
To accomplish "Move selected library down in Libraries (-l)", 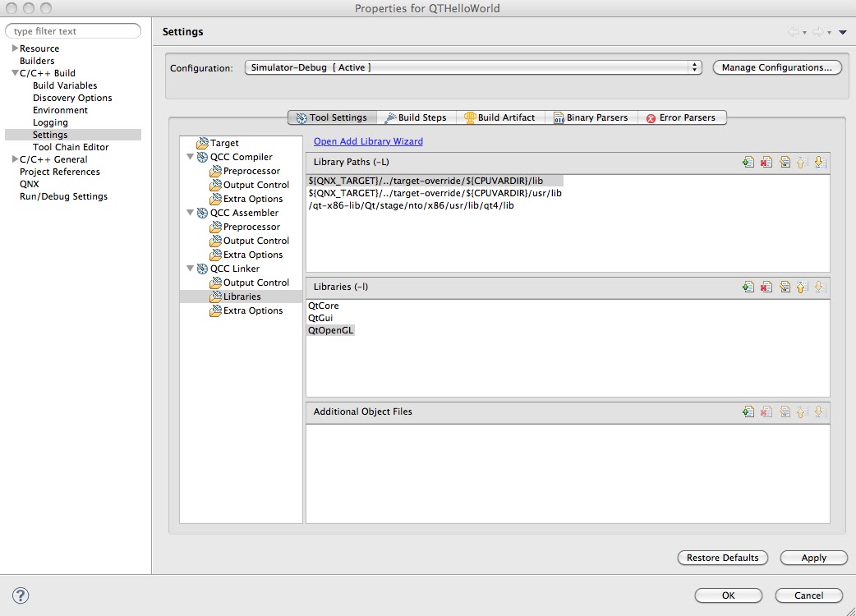I will coord(819,287).
